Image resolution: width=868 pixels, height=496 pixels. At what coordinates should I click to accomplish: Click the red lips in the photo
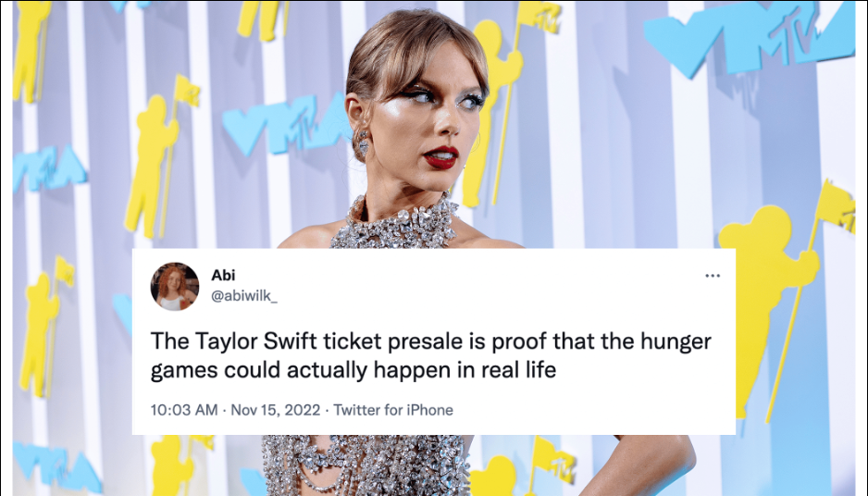click(441, 157)
